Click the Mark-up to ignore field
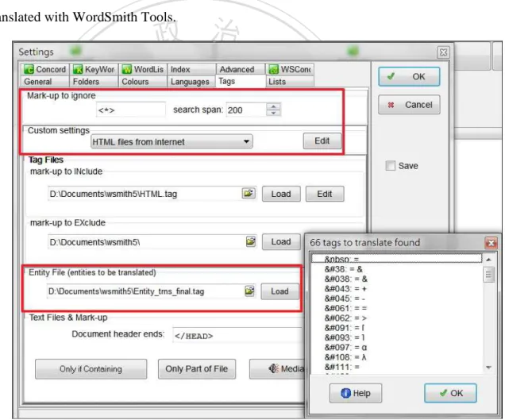The width and height of the screenshot is (505, 420). coord(131,110)
